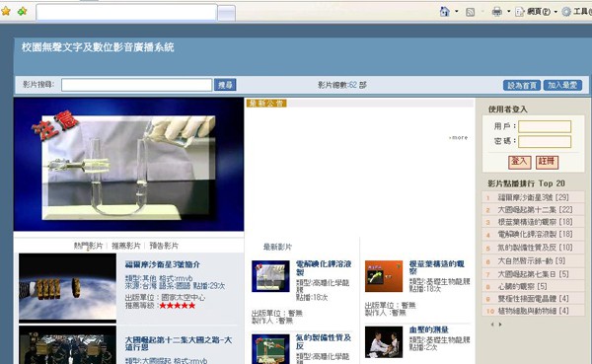Expand the Home button dropdown arrow
The width and height of the screenshot is (592, 364).
tap(457, 12)
